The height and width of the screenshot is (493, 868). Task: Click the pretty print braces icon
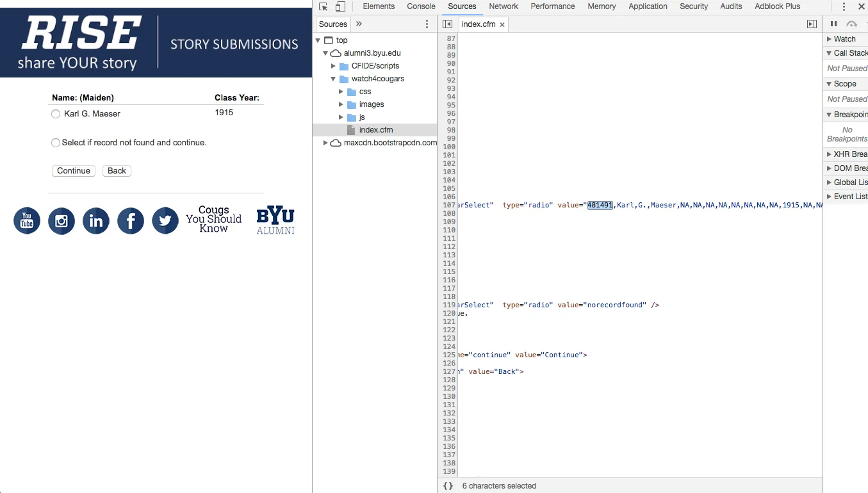coord(448,486)
